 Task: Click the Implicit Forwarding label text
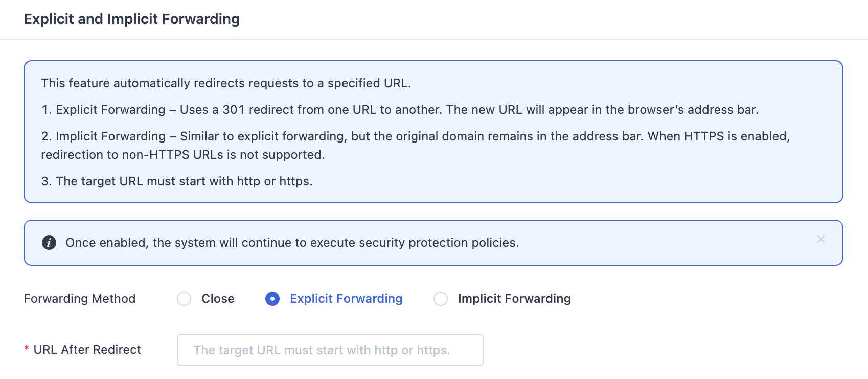(x=514, y=299)
